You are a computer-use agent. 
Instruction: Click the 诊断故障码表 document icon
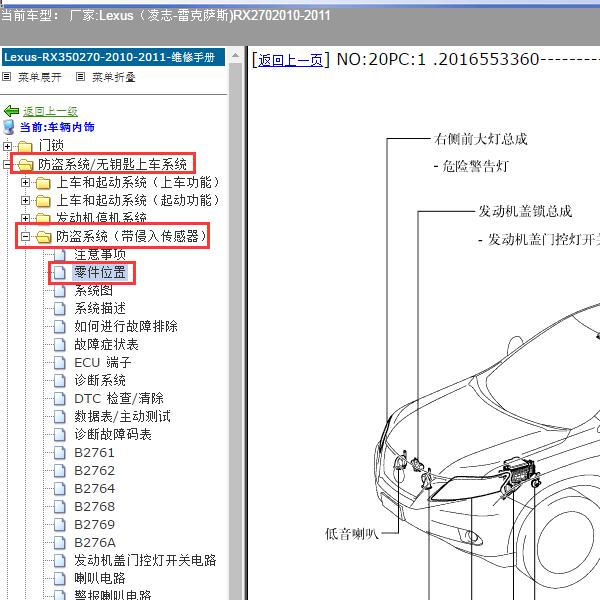59,434
